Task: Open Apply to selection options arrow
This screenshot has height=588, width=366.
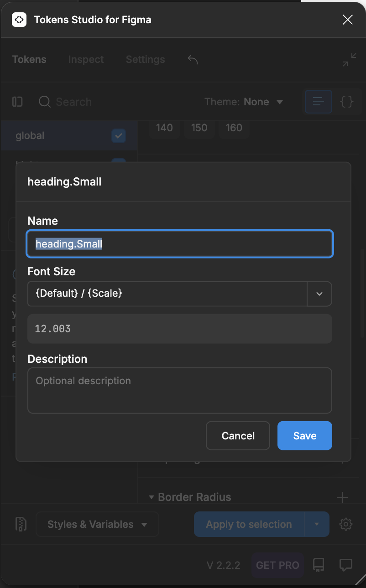Action: pos(317,524)
